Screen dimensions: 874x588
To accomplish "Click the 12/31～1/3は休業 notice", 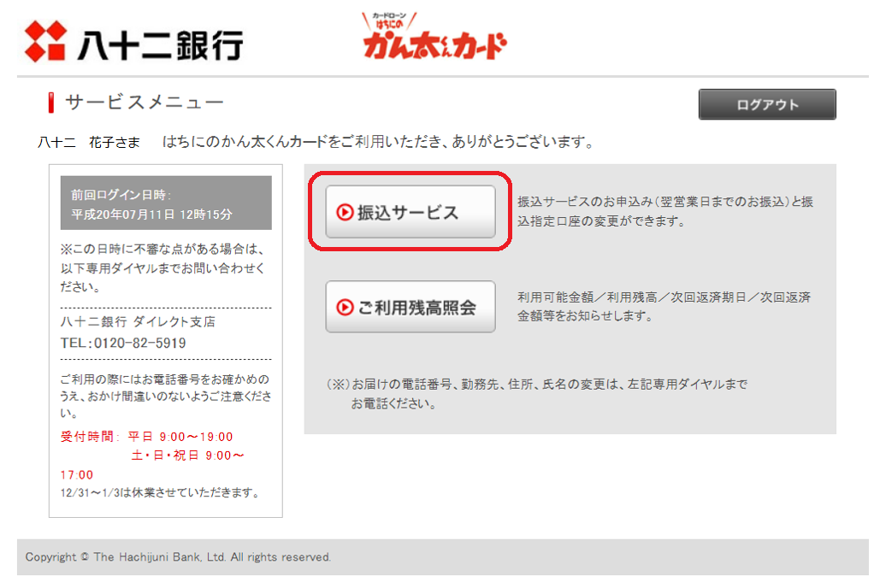I will 159,493.
